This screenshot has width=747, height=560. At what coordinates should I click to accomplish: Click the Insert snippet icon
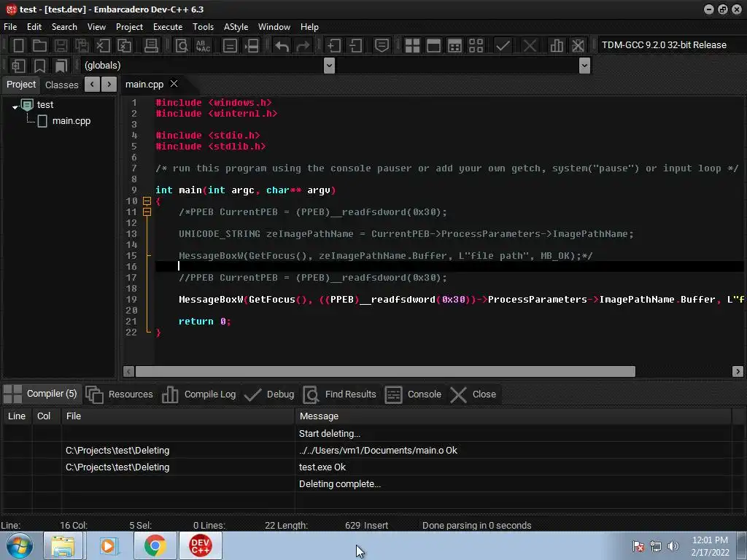pos(18,66)
